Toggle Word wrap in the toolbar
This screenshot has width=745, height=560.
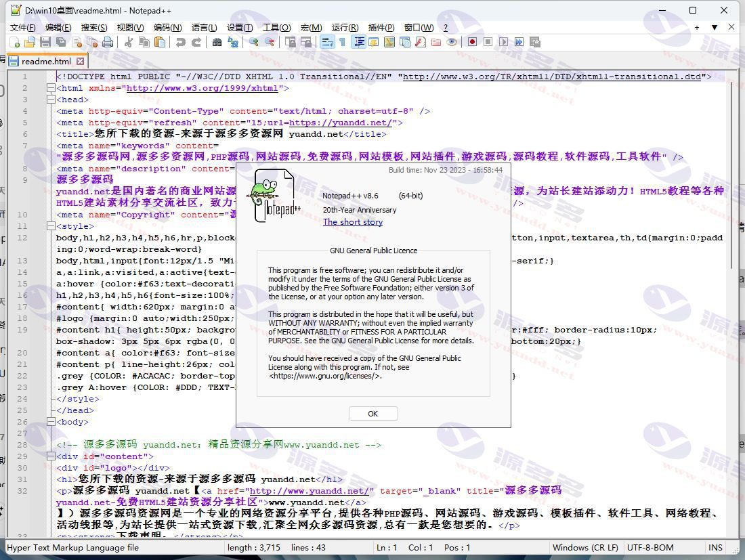coord(327,42)
